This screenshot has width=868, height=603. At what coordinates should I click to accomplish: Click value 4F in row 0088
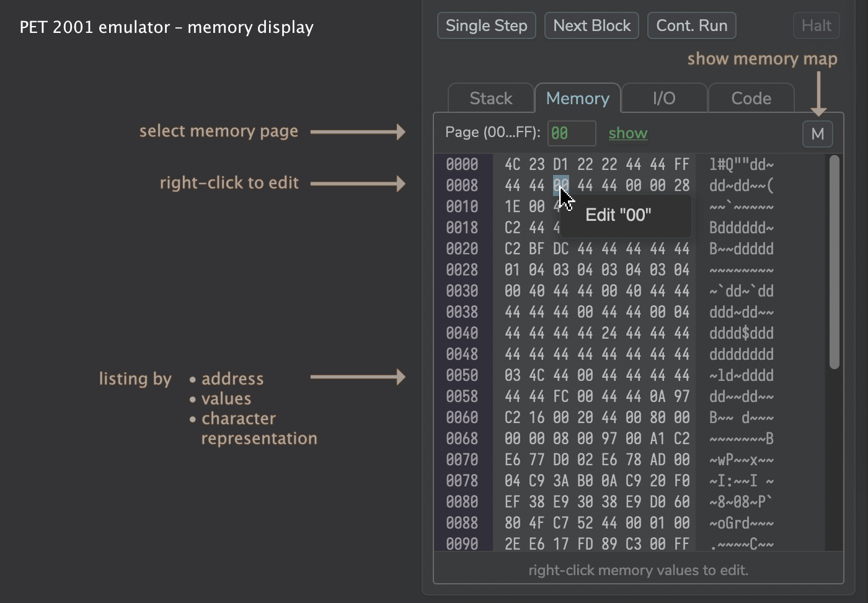pyautogui.click(x=537, y=523)
